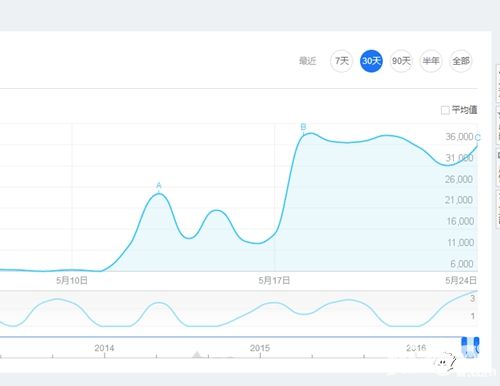Click the 36,000 axis value
Image resolution: width=500 pixels, height=386 pixels.
(459, 137)
